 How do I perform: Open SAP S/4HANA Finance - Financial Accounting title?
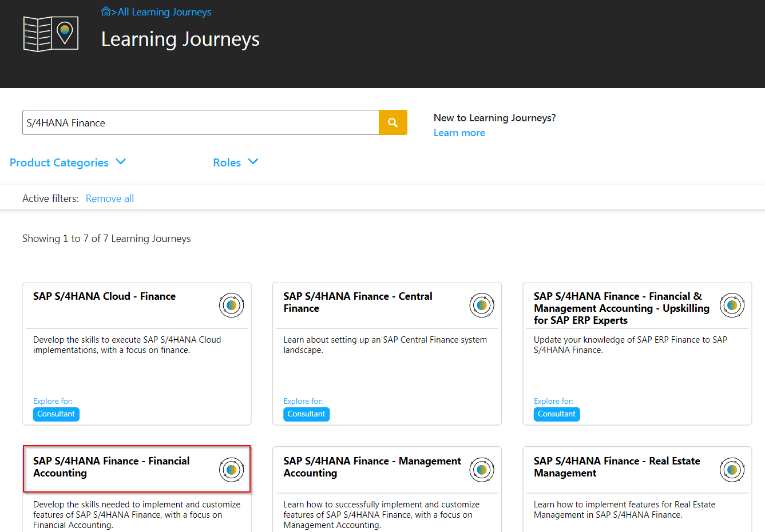coord(111,467)
